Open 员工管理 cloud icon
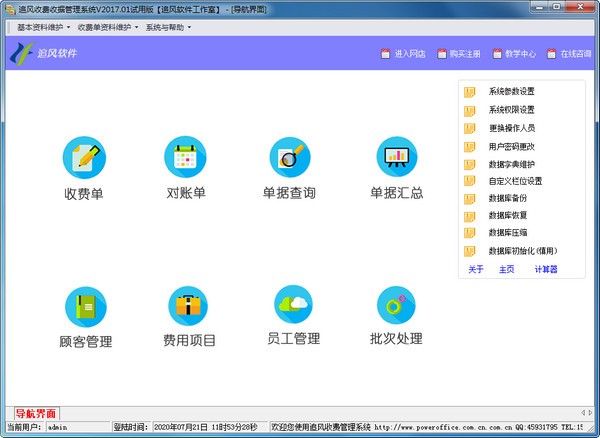The image size is (600, 438). (x=294, y=304)
